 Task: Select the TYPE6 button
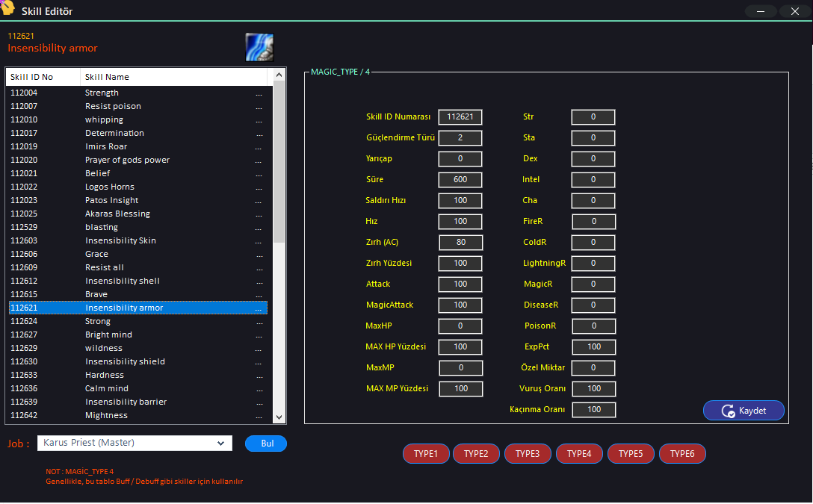pos(683,454)
